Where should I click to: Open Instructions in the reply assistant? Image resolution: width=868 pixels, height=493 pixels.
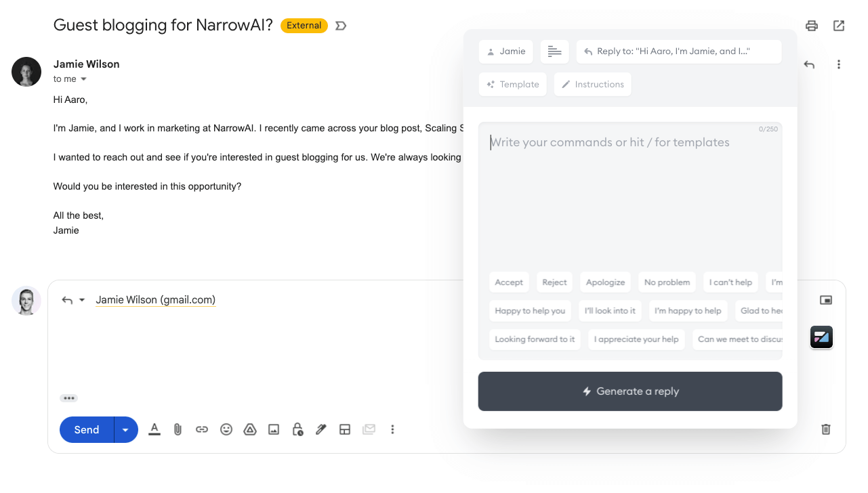click(592, 84)
